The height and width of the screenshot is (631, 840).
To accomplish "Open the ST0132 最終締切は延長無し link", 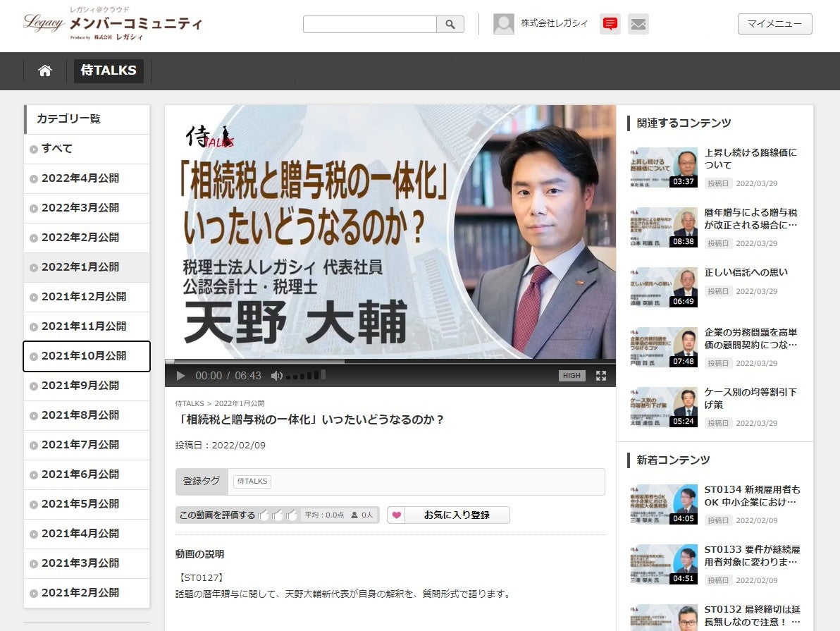I will [752, 616].
